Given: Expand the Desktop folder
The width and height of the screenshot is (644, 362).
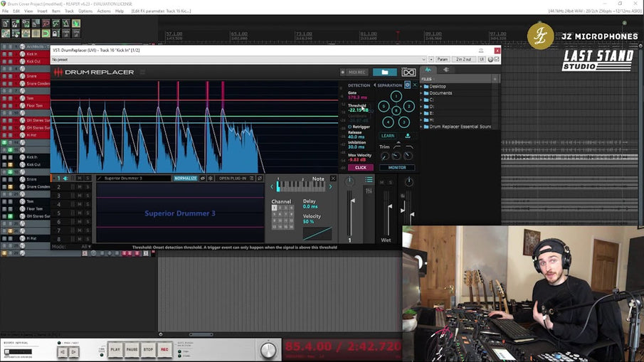Looking at the screenshot, I should (421, 87).
